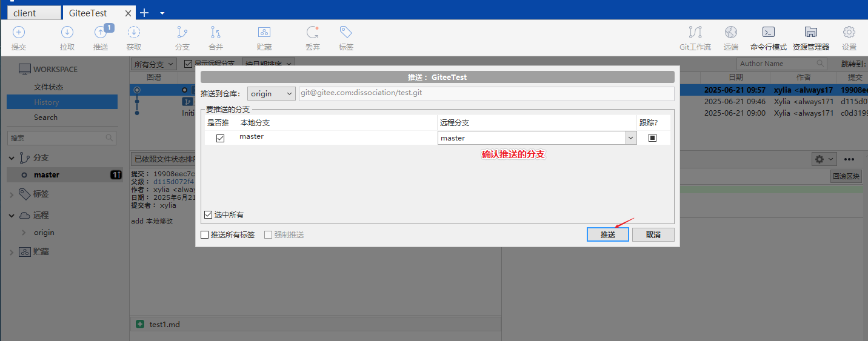Click the 推送 (Push) toolbar icon
Viewport: 868px width, 341px height.
click(101, 38)
